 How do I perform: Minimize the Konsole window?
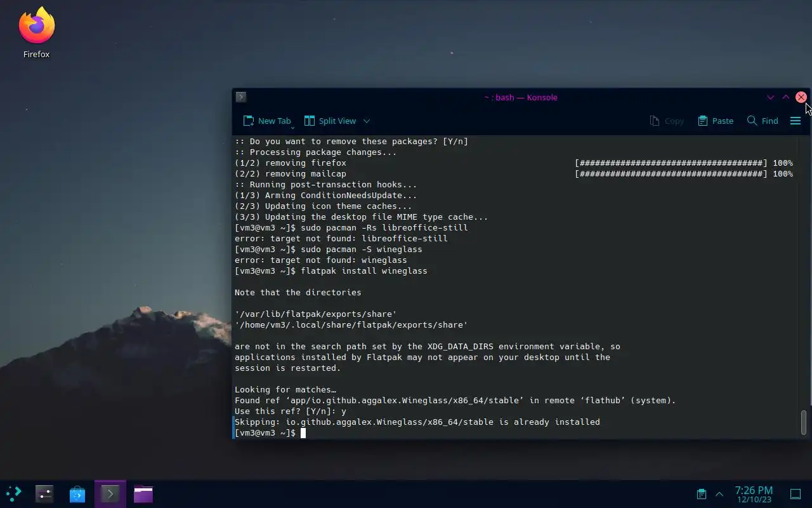(x=771, y=97)
